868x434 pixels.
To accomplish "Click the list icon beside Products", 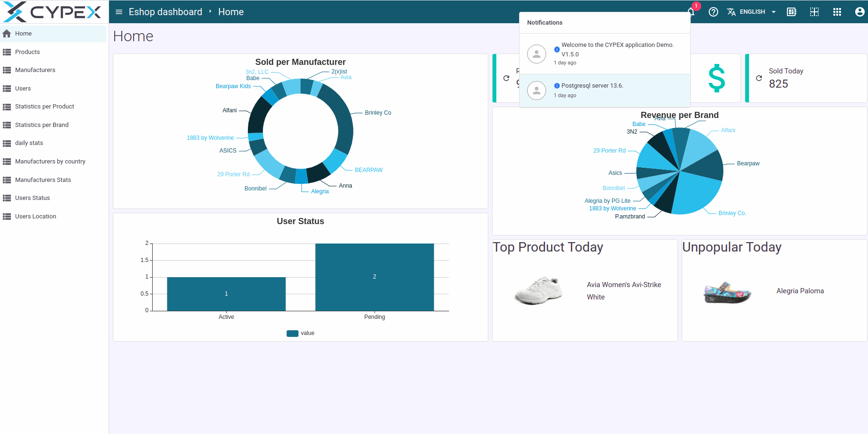I will pos(7,52).
